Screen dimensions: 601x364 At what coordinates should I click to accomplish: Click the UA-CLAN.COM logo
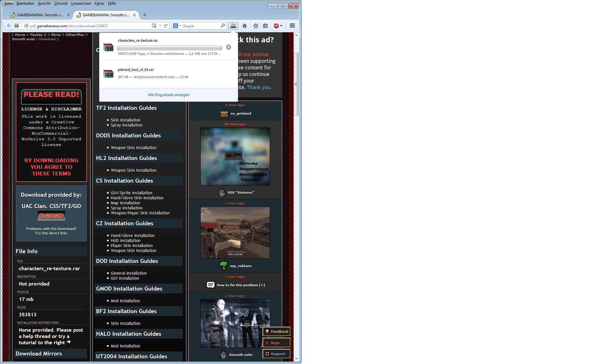[x=51, y=216]
